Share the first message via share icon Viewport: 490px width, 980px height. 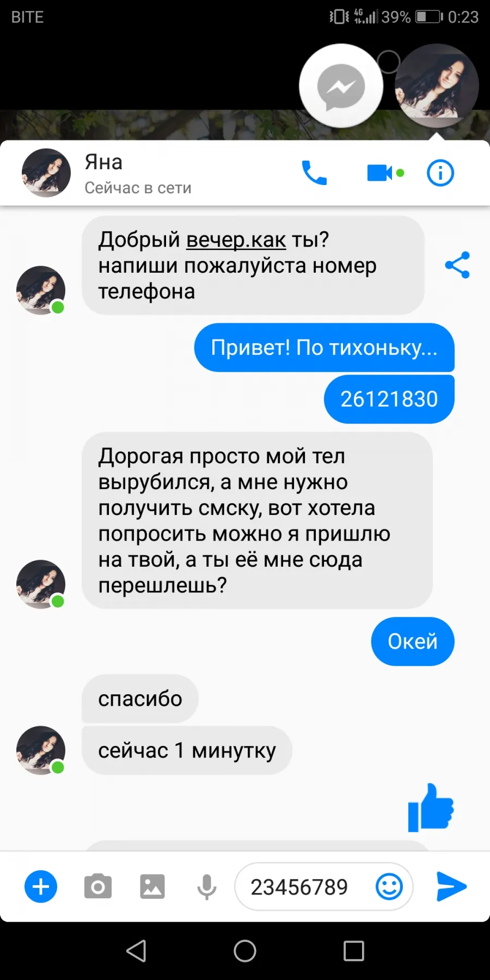(457, 265)
